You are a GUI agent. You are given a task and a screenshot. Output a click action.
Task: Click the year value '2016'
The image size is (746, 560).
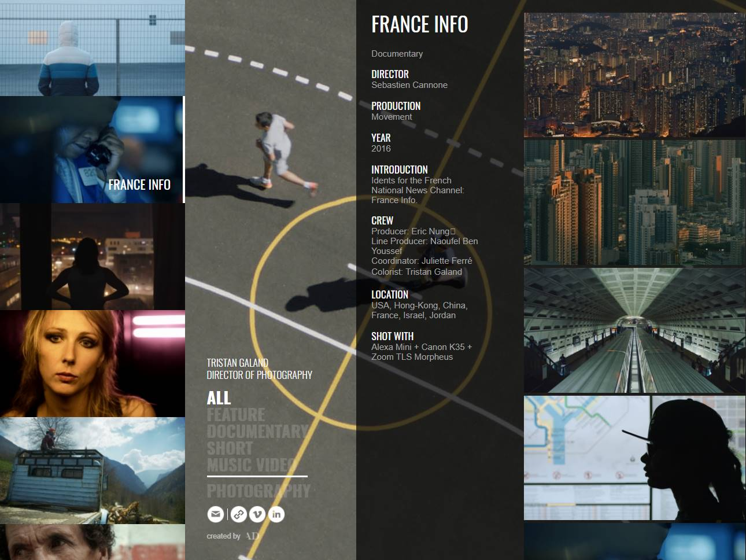point(381,149)
